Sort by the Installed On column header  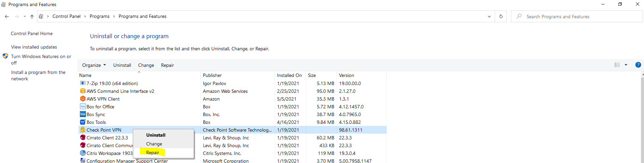(x=290, y=75)
